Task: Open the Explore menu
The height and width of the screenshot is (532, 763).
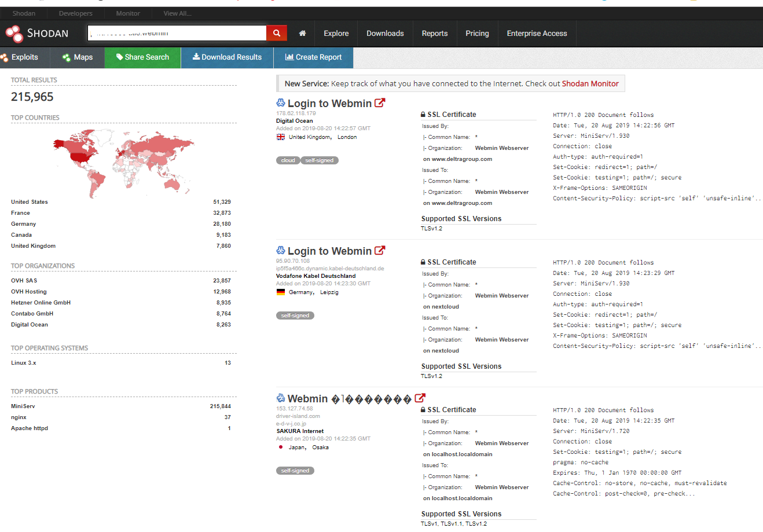Action: coord(336,34)
